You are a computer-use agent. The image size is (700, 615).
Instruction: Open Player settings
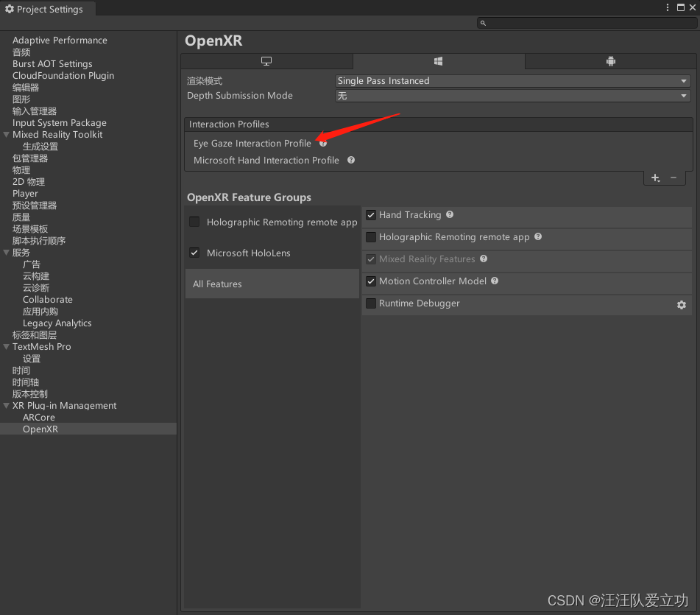coord(25,194)
